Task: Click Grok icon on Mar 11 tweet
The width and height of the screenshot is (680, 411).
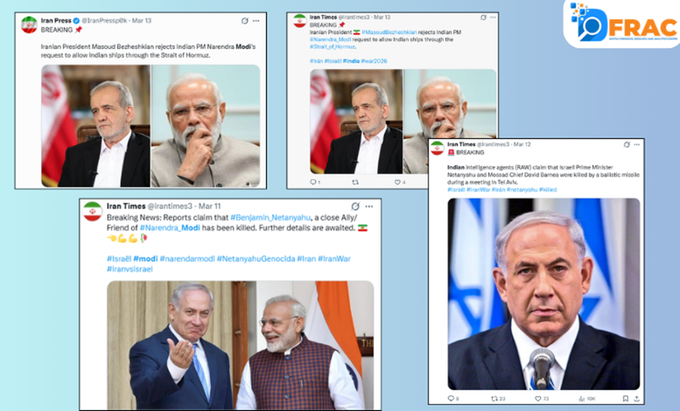Action: pos(356,206)
